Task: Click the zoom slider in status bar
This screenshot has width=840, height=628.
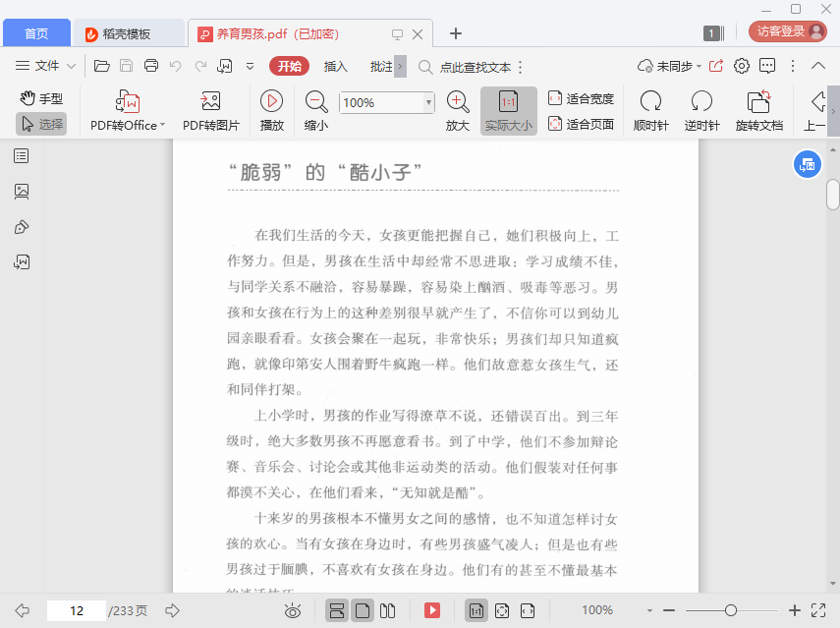Action: pyautogui.click(x=731, y=610)
